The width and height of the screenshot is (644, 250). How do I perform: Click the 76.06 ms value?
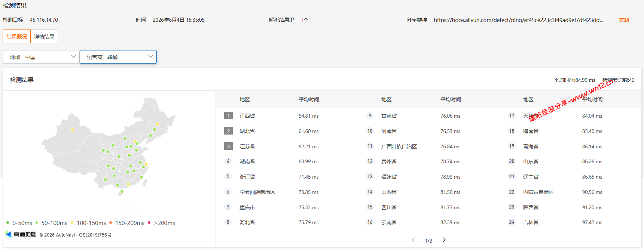click(451, 116)
